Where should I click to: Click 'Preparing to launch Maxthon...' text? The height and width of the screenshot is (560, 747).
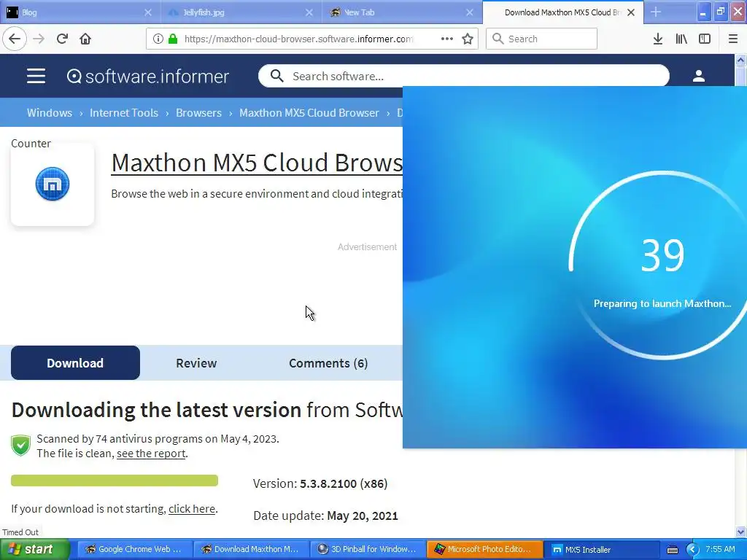tap(662, 303)
